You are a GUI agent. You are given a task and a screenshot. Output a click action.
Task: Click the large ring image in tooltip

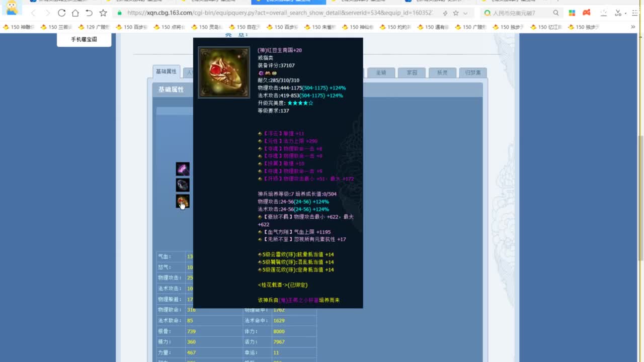coord(224,72)
